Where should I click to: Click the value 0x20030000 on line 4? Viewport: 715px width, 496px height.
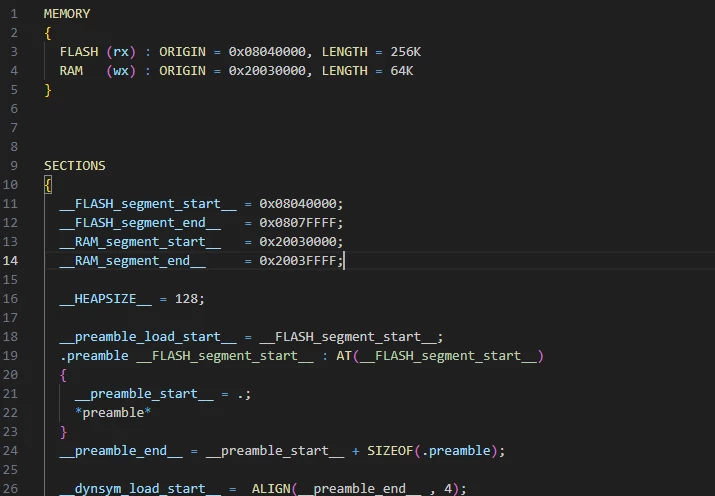(267, 71)
